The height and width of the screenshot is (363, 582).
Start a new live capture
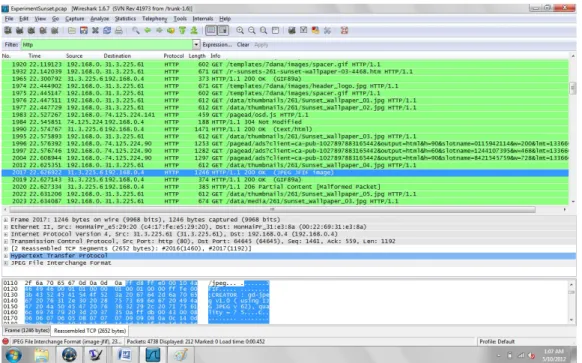click(31, 30)
